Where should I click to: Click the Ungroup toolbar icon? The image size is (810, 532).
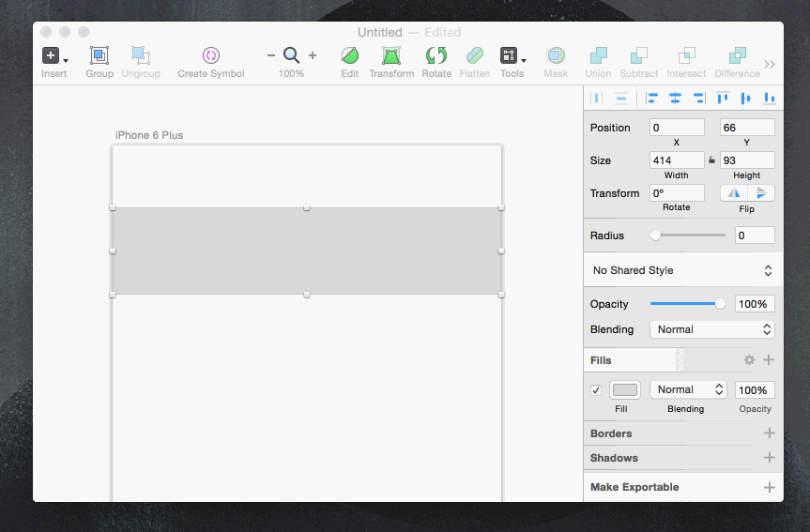point(141,55)
